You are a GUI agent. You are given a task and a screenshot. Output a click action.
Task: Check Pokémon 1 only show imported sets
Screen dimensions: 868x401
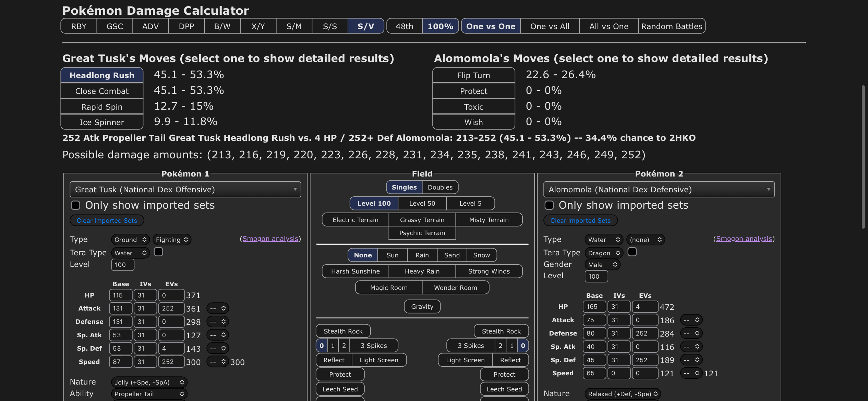click(x=75, y=205)
